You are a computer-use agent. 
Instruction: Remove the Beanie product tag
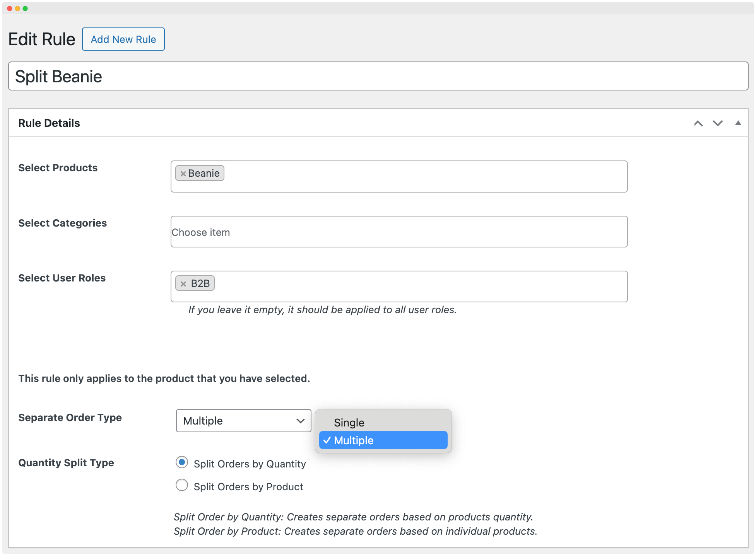(x=183, y=174)
